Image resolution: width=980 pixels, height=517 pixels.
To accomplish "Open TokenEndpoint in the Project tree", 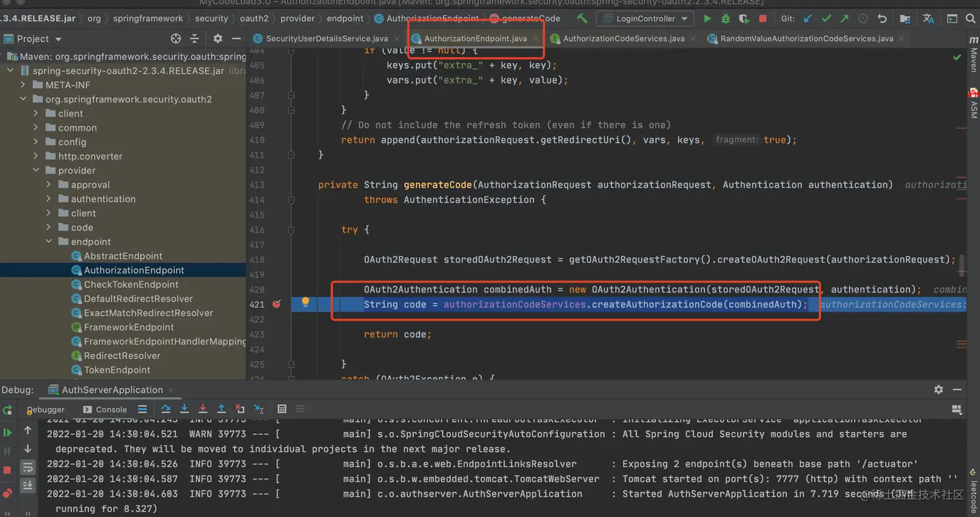I will (117, 370).
